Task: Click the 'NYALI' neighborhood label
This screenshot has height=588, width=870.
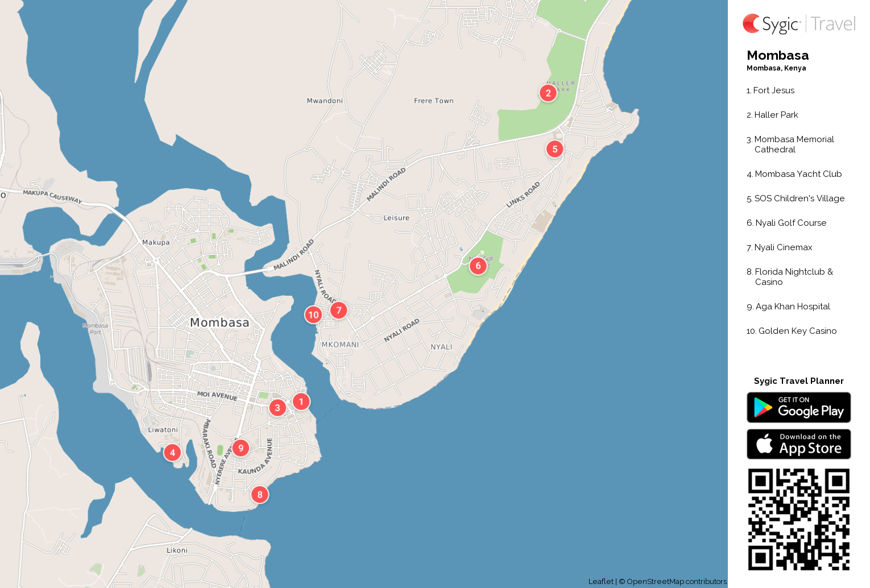Action: point(441,347)
